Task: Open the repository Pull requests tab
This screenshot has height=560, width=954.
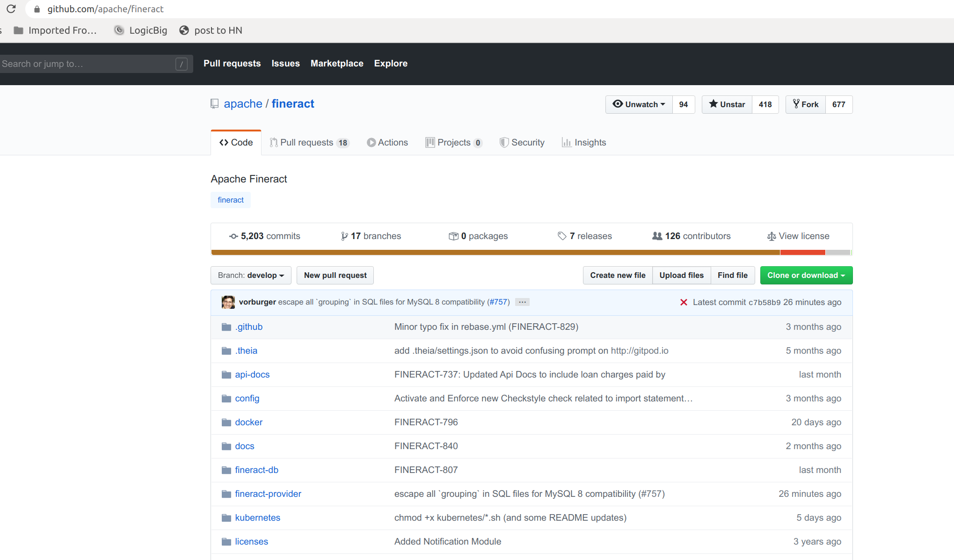Action: [309, 143]
